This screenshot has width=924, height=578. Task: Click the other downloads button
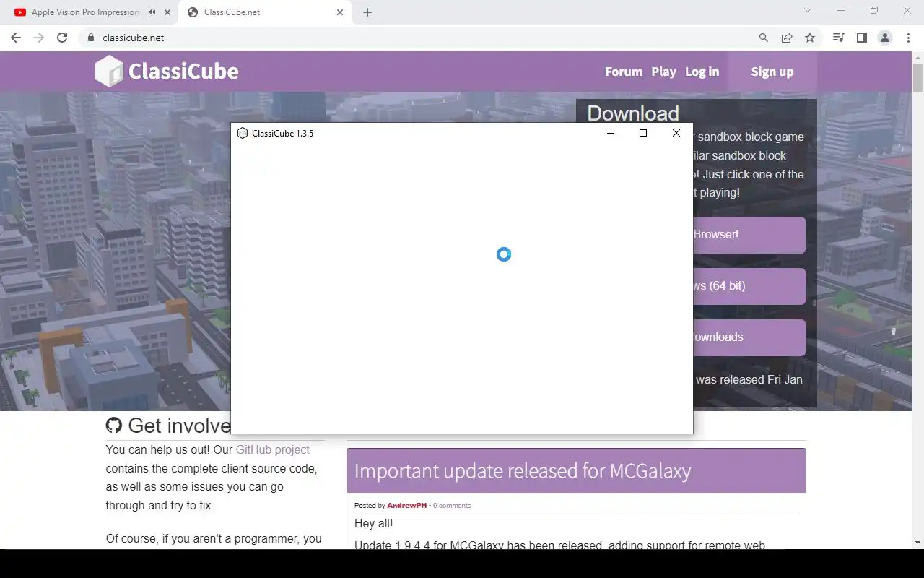749,337
